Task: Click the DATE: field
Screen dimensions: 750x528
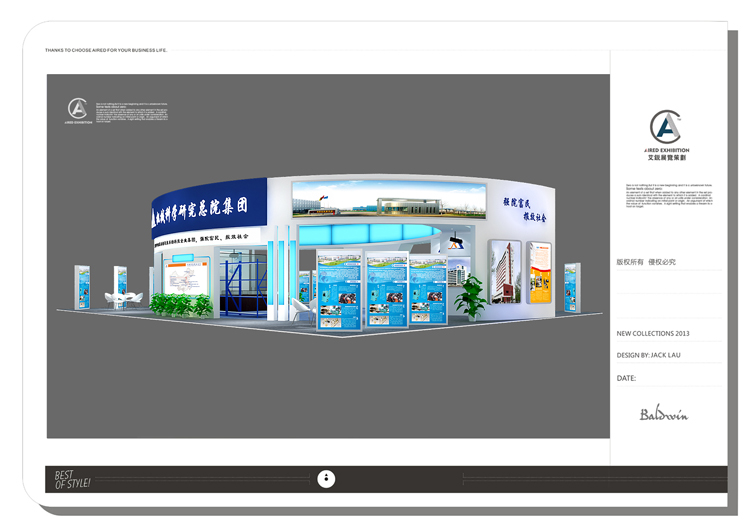Action: pyautogui.click(x=627, y=378)
